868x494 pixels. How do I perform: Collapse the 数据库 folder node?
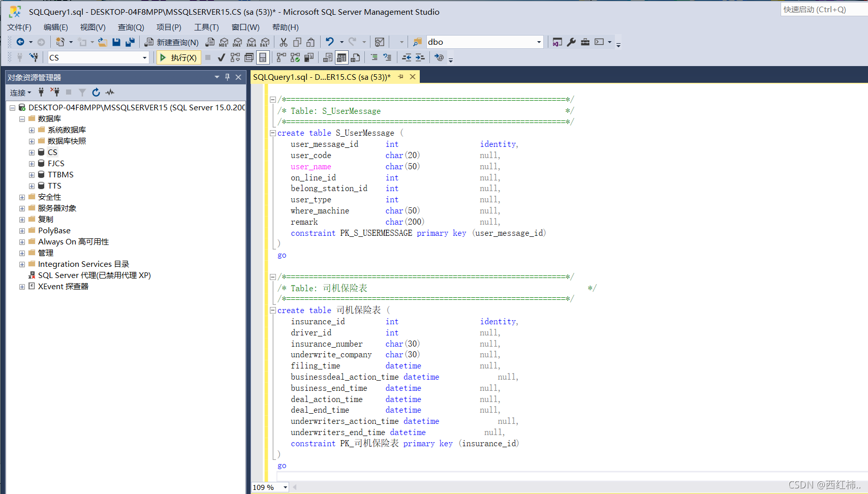(22, 118)
